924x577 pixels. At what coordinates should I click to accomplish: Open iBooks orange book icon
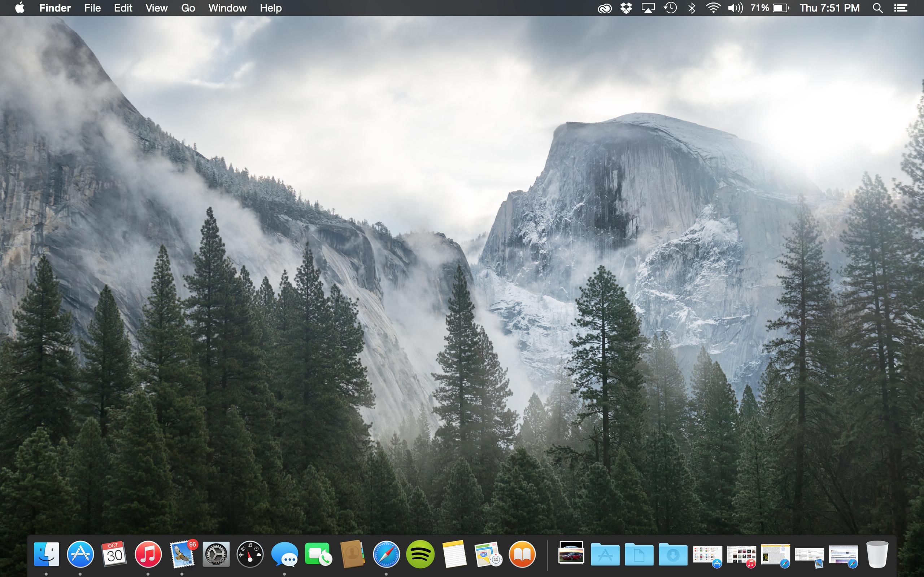click(x=522, y=554)
